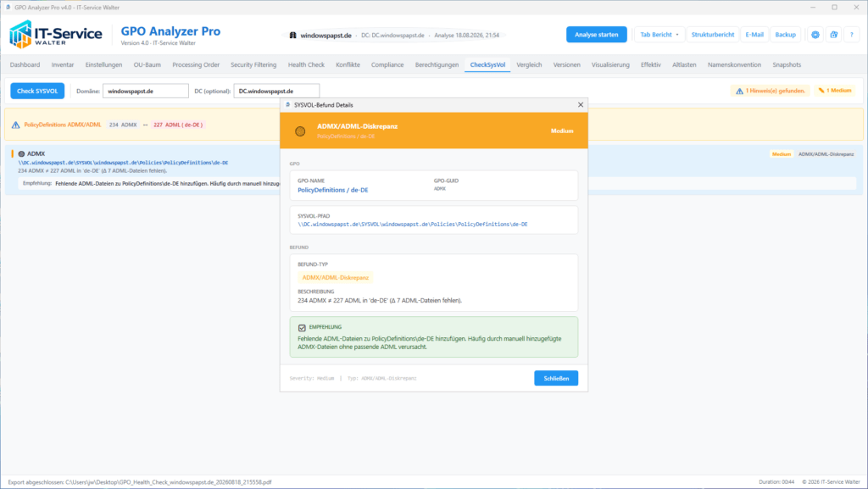Toggle the Empfehlung checkbox icon
The image size is (868, 489).
(302, 327)
